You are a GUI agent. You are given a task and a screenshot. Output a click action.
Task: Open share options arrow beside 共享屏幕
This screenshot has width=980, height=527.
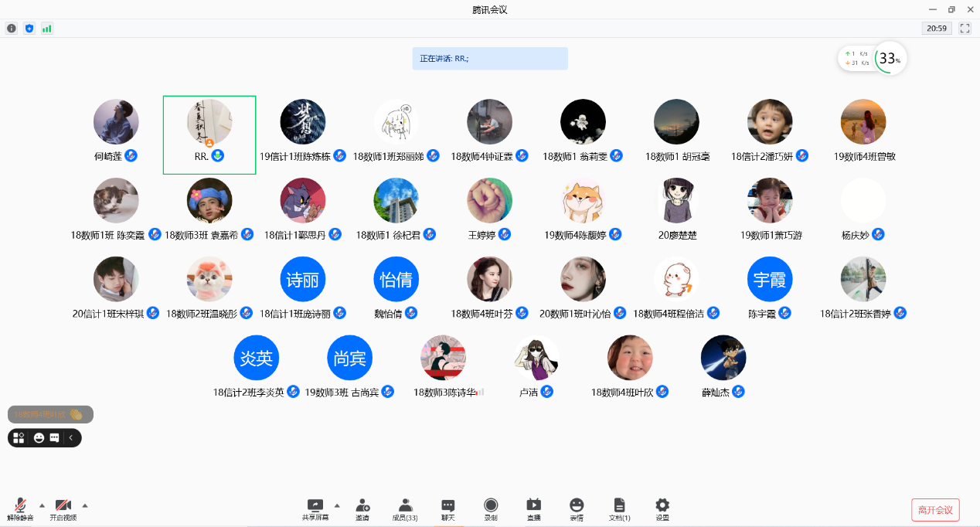[x=337, y=505]
